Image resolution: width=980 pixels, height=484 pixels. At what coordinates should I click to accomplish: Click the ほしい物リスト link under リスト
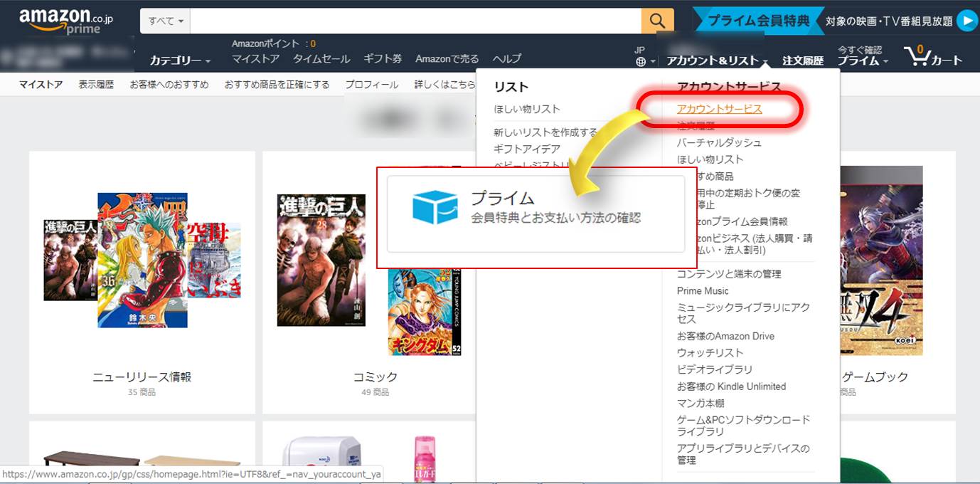[527, 109]
